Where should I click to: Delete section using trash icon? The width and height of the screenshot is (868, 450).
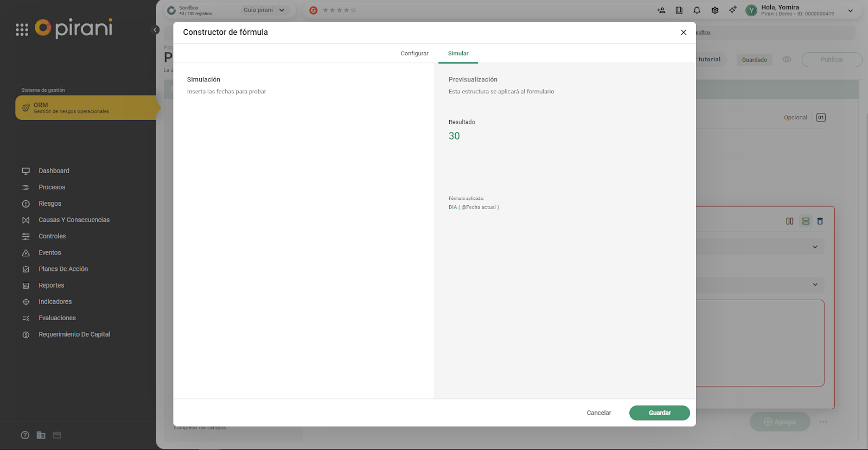pyautogui.click(x=820, y=221)
